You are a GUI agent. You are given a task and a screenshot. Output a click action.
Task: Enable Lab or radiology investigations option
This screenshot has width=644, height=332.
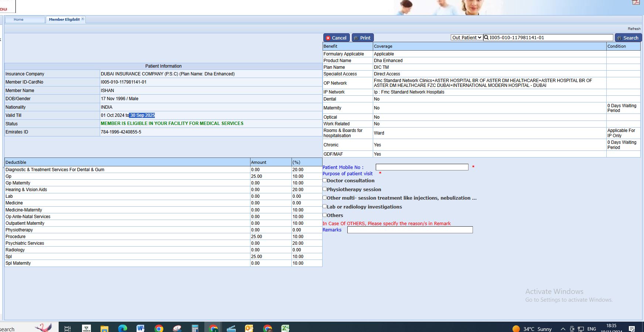coord(325,206)
